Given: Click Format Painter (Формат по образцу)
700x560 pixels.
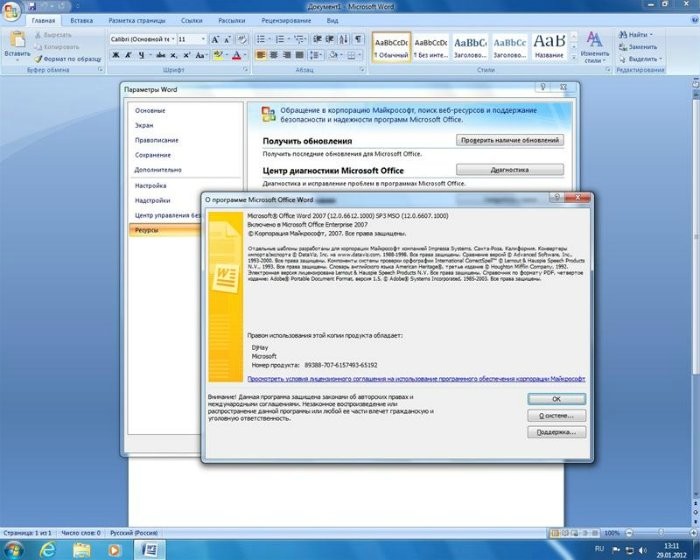Looking at the screenshot, I should click(x=68, y=59).
